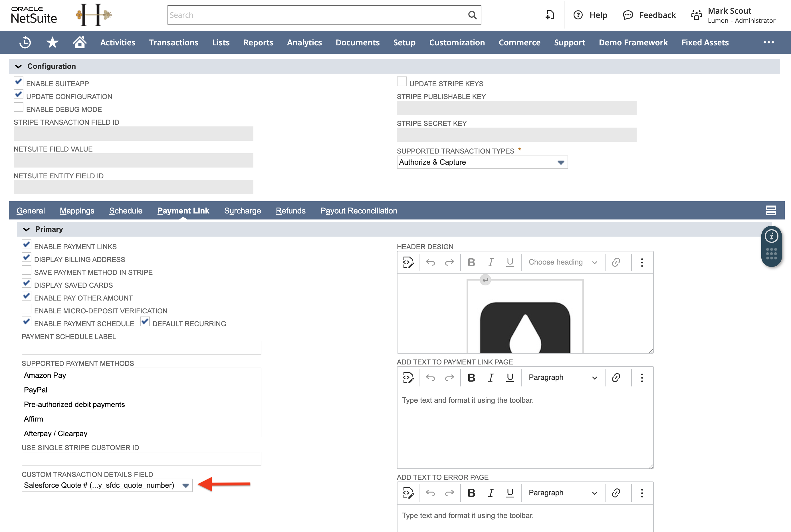Switch to the Surcharge subtab
791x532 pixels.
[x=243, y=211]
